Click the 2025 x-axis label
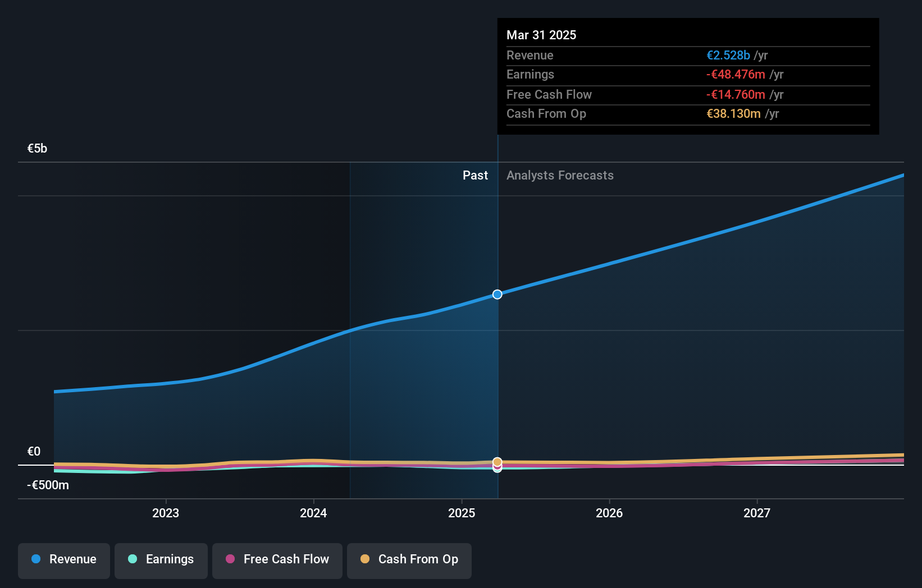Screen dimensions: 922x588 pos(462,513)
